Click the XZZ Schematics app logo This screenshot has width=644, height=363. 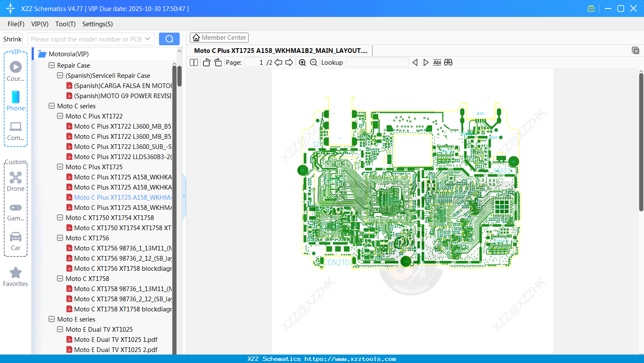(11, 8)
